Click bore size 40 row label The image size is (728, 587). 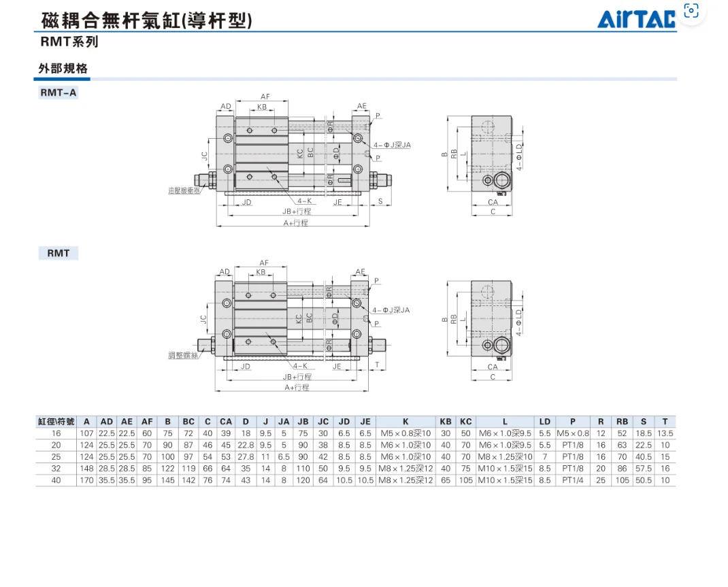pos(56,480)
